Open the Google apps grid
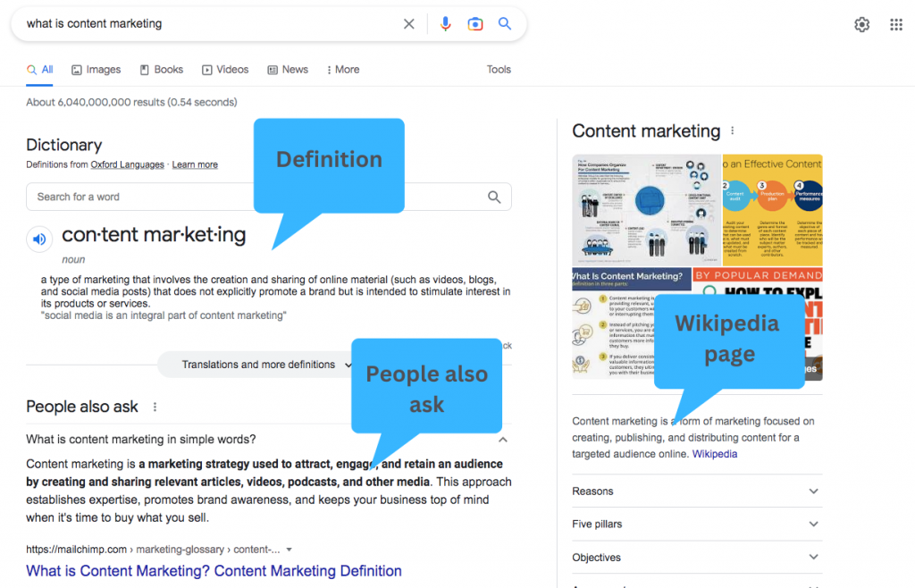Screen dimensions: 915x588 (896, 24)
